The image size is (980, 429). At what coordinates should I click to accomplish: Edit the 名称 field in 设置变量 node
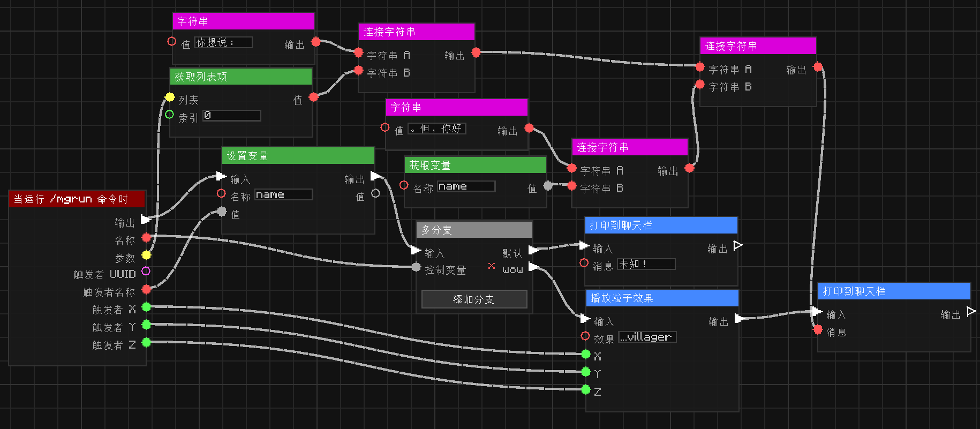point(283,194)
